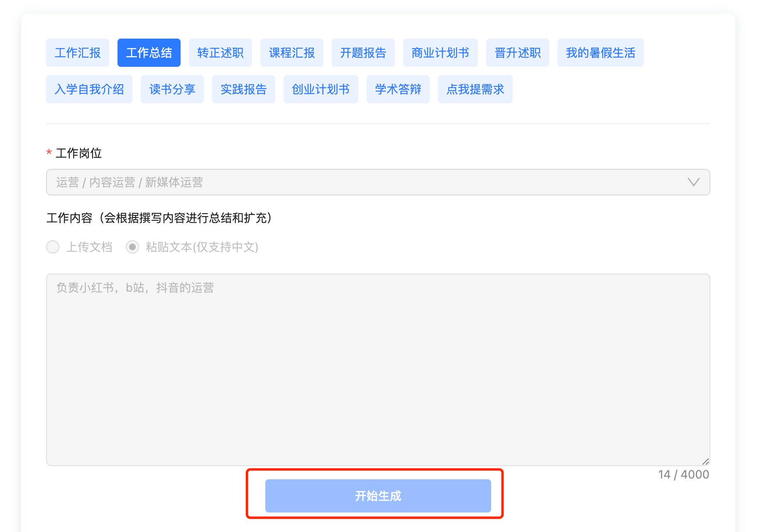Screen dimensions: 783x532
Task: Click the 开始生成 button
Action: coord(378,496)
